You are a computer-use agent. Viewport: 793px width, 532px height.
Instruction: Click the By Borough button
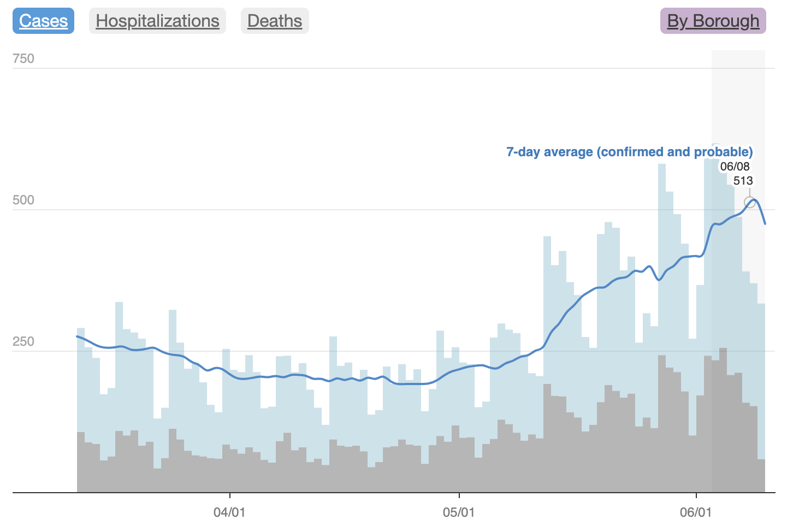[713, 21]
